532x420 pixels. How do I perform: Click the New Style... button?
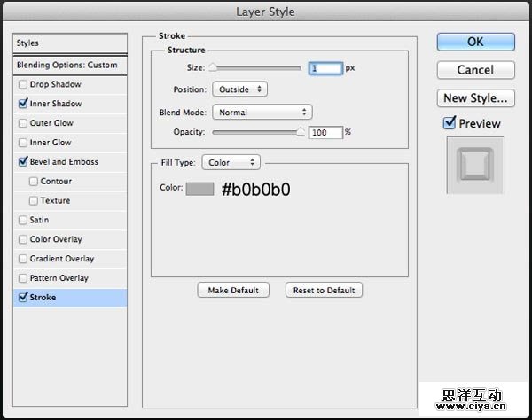[475, 97]
